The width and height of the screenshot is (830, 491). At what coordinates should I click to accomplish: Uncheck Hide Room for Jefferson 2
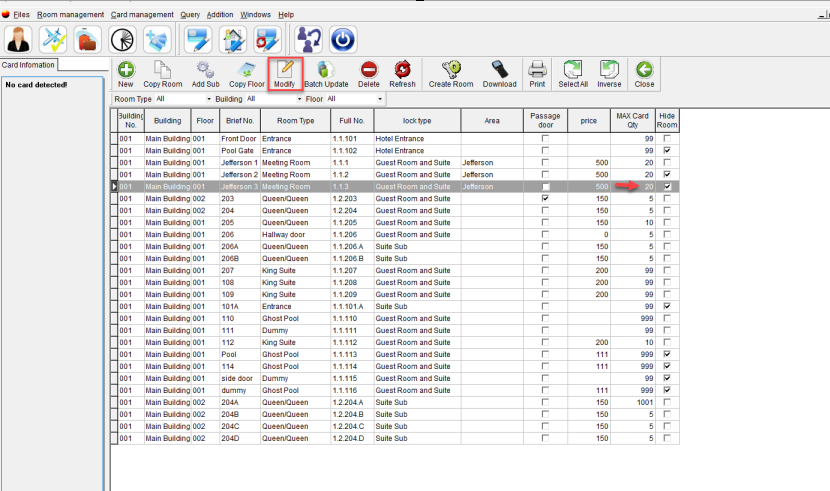(667, 174)
